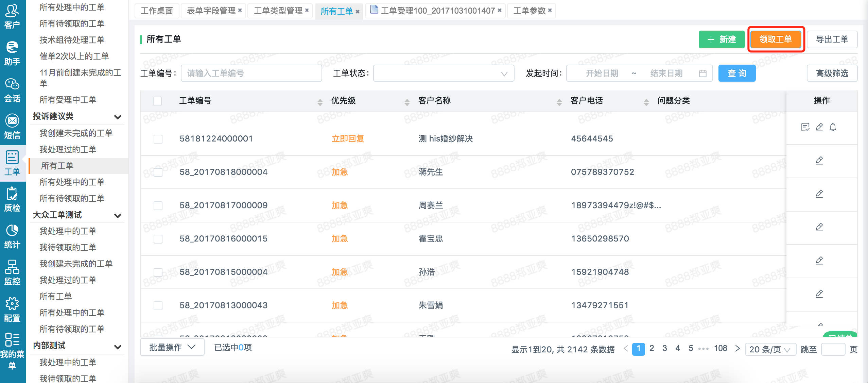Screen dimensions: 868x383
Task: Go to page 2 in pagination
Action: [x=652, y=348]
